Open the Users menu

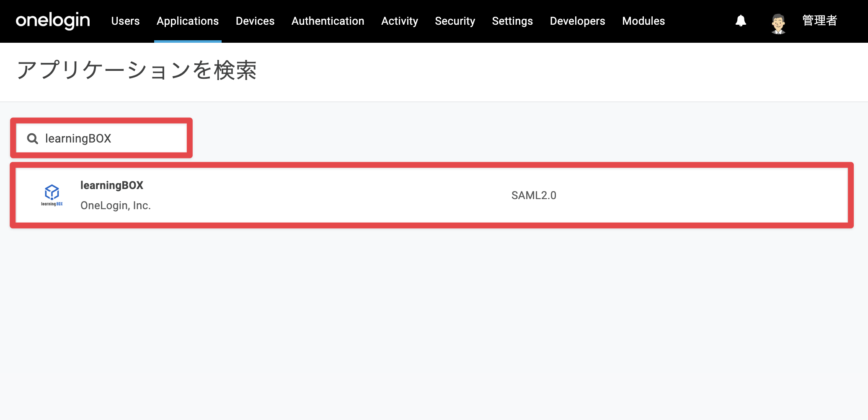[125, 21]
